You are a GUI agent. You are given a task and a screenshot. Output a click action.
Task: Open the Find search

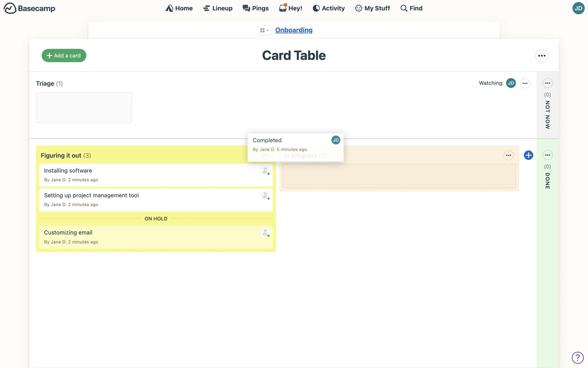pyautogui.click(x=411, y=8)
